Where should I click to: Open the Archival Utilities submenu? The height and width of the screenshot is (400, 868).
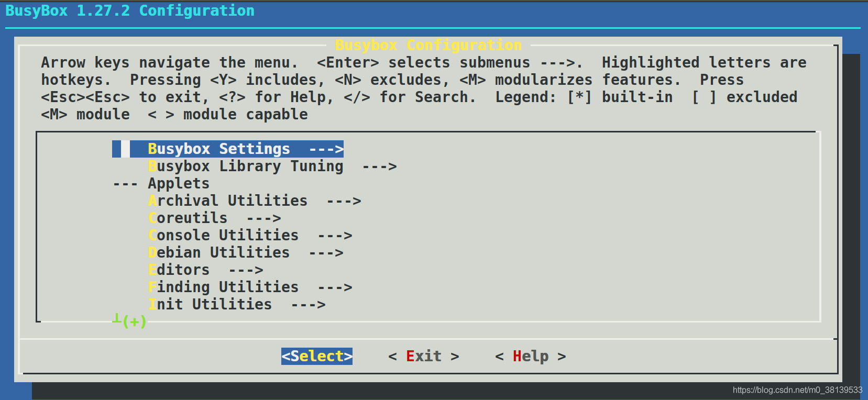(x=254, y=201)
